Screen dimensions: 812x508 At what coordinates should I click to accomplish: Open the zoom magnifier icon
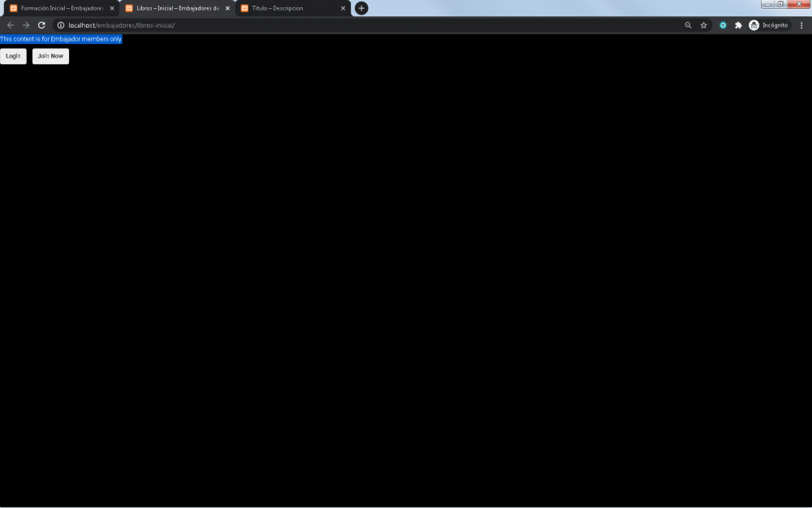(689, 25)
